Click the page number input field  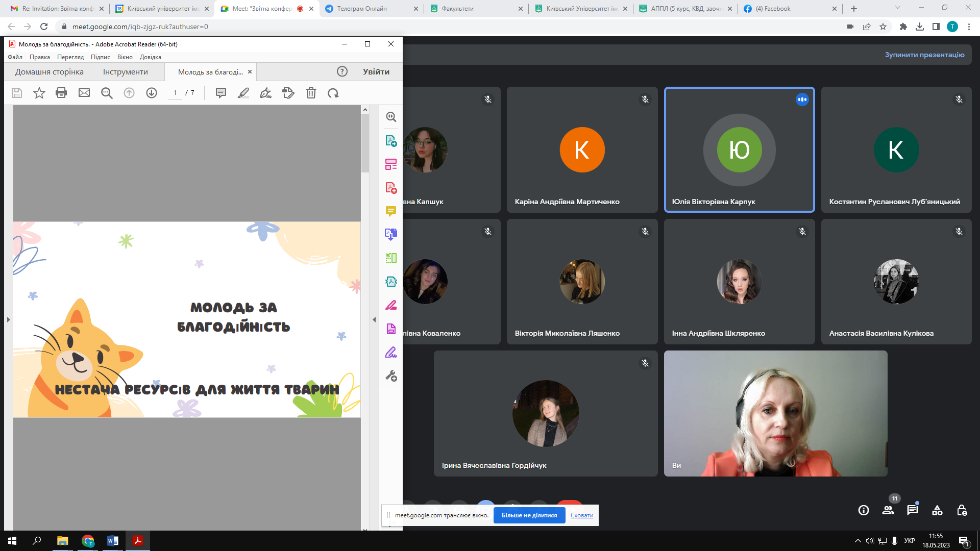tap(175, 93)
